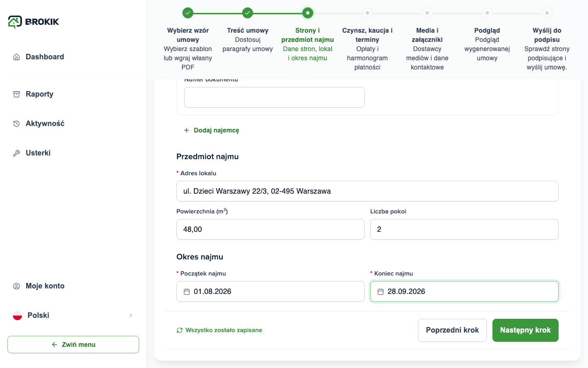This screenshot has width=588, height=368.
Task: Click the current step circle Strony i przedmiot najmu
Action: [x=308, y=13]
